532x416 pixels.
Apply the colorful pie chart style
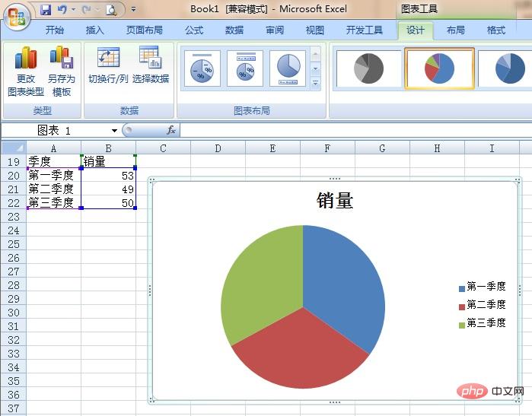tap(439, 68)
